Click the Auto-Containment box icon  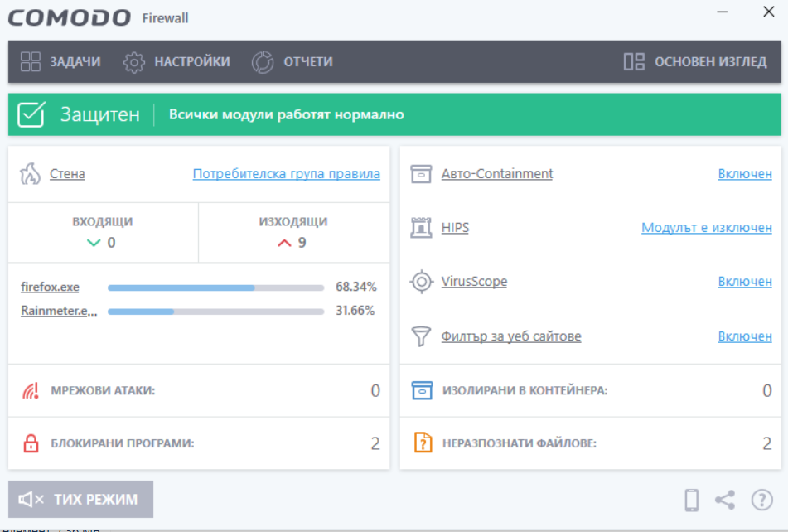click(421, 174)
